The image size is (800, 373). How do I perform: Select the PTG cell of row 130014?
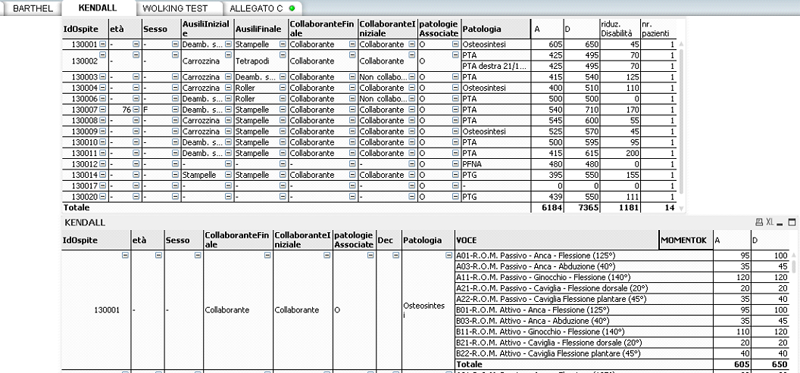(496, 175)
